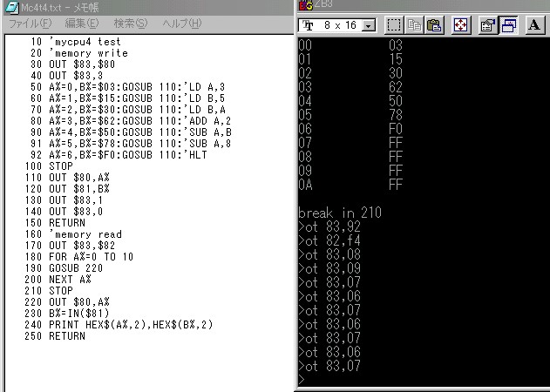Screen dimensions: 550x392
Task: Click line 120 OUT $81,B%
Action: tap(67, 189)
